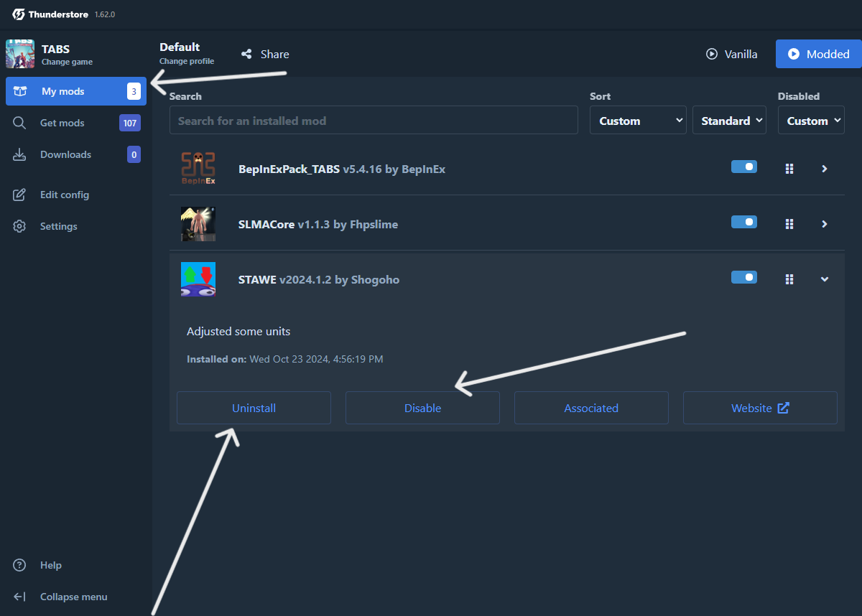Image resolution: width=862 pixels, height=616 pixels.
Task: Click the Settings gear icon
Action: coord(20,226)
